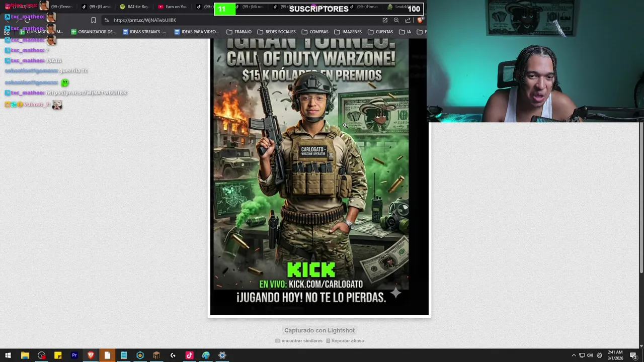Click the bookmark page icon beside the address bar

tap(94, 20)
